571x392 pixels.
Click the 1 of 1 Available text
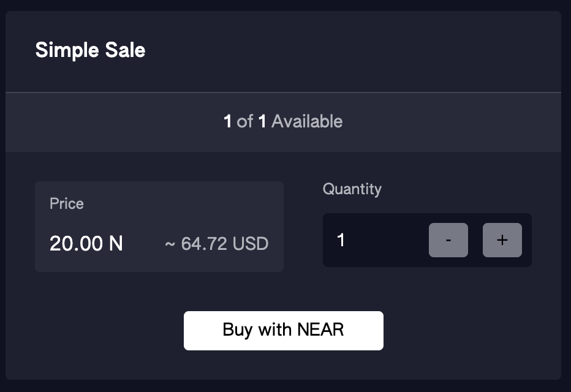point(283,121)
